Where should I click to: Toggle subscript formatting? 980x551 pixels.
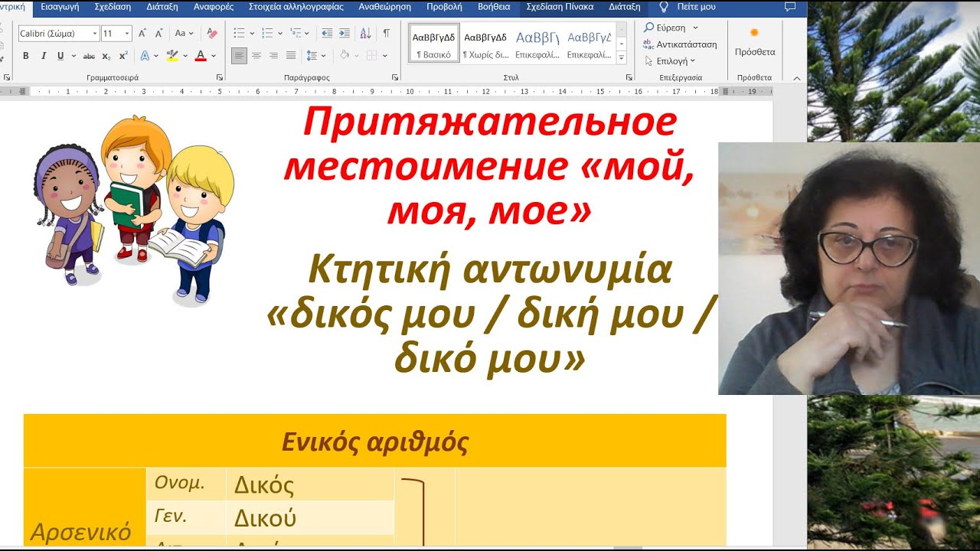click(106, 56)
